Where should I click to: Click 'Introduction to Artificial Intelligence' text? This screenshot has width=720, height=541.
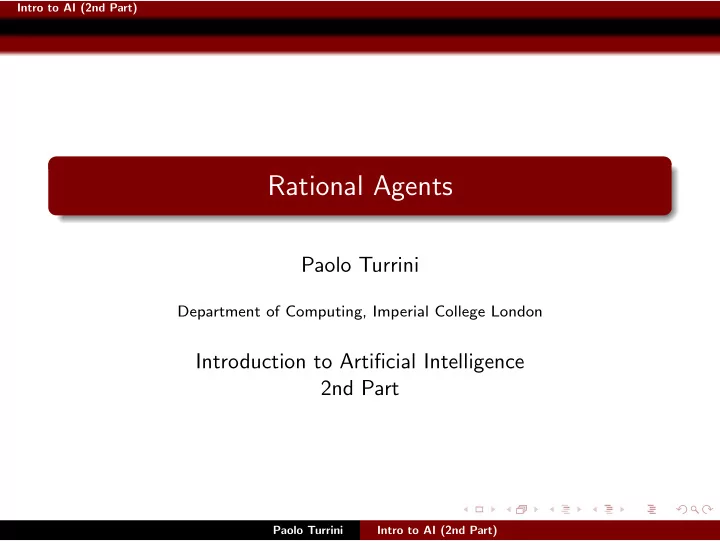pos(360,362)
